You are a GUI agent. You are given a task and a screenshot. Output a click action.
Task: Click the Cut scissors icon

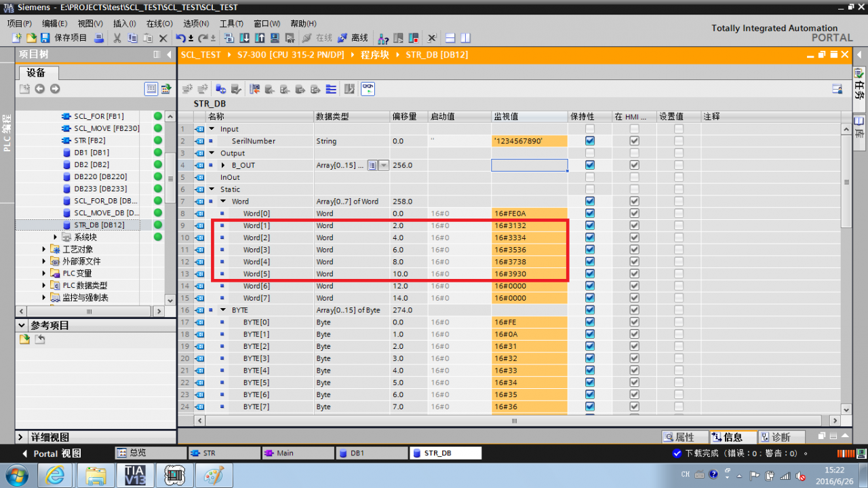pos(117,38)
